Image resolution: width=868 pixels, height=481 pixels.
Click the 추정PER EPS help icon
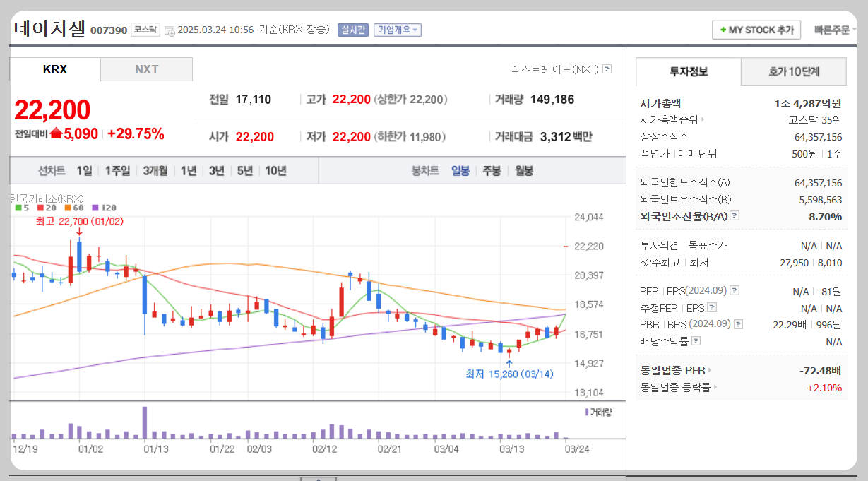coord(711,308)
